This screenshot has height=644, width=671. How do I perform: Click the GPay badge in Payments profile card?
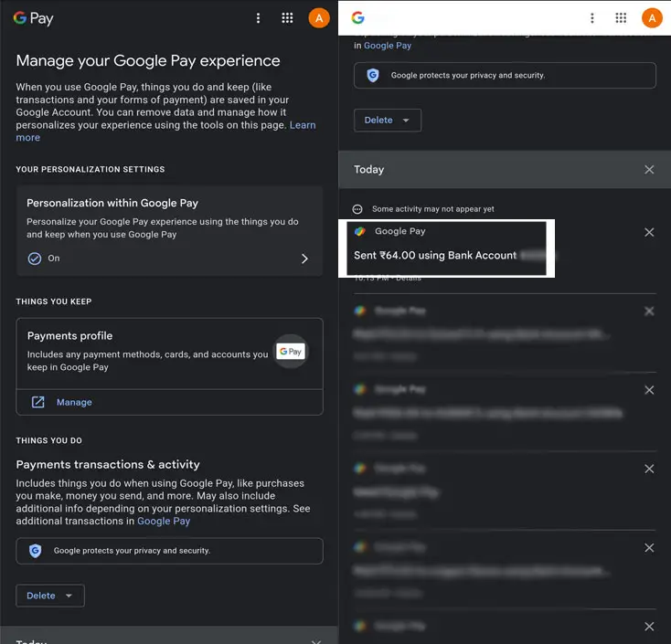pos(291,352)
